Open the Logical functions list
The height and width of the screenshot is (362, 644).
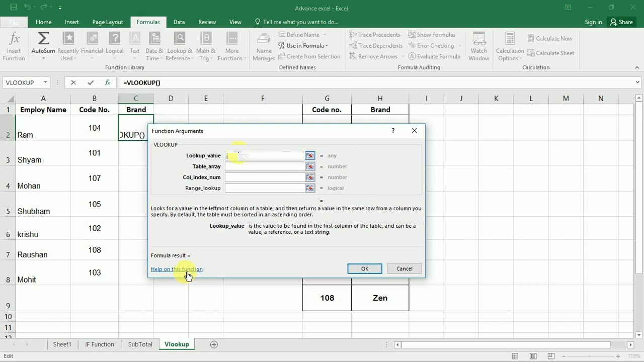click(x=115, y=47)
